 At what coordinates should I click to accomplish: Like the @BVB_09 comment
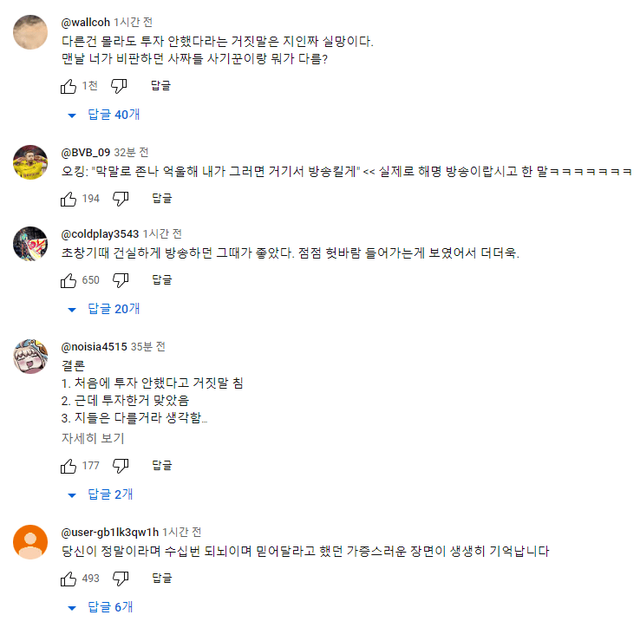(x=68, y=199)
